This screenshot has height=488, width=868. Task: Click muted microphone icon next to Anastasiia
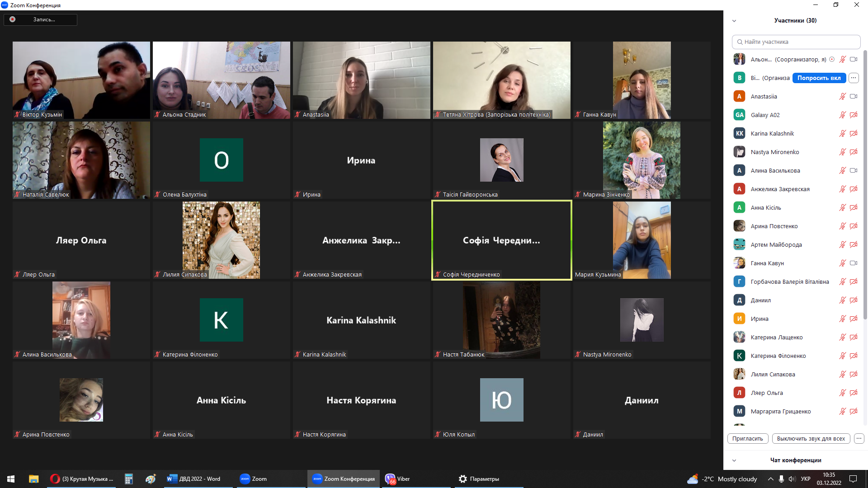point(842,96)
